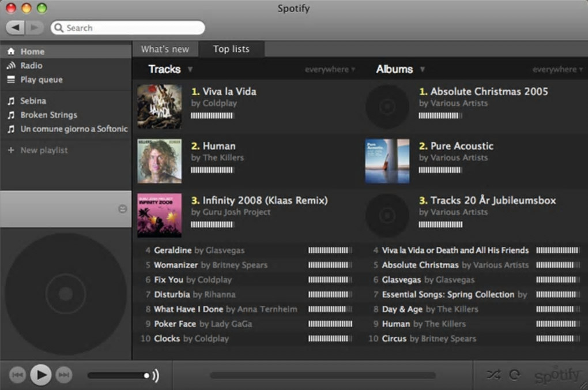This screenshot has height=390, width=588.
Task: Select Un comune giorno a Softonic playlist
Action: [x=66, y=129]
